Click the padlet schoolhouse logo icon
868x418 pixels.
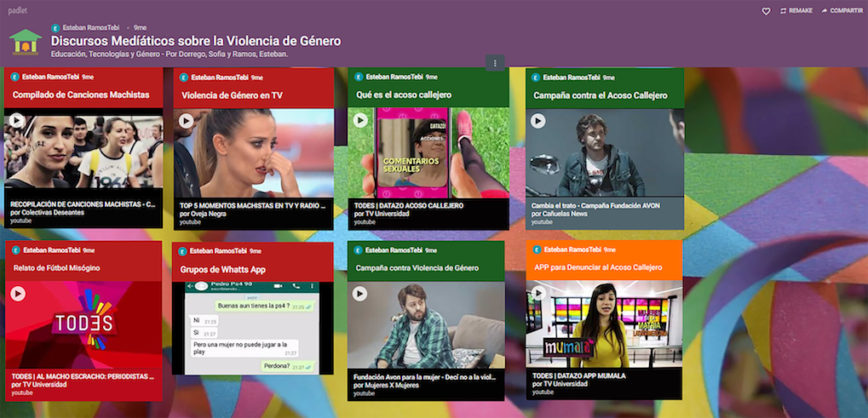click(x=26, y=41)
